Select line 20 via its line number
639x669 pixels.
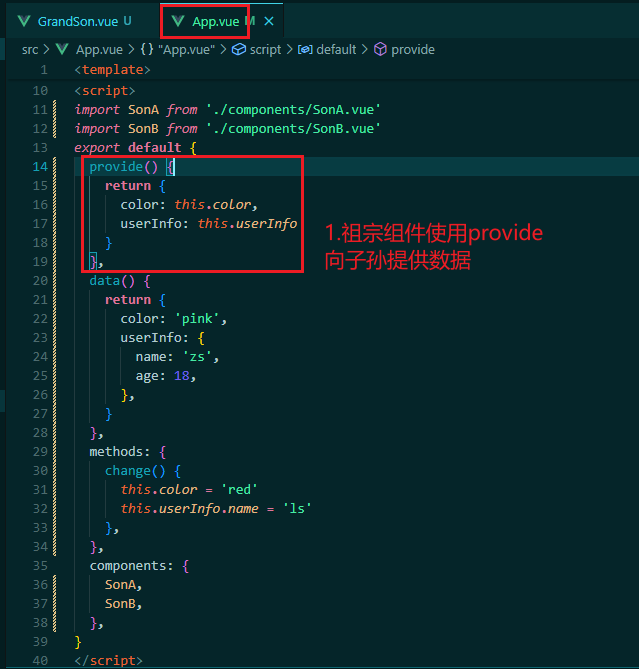(40, 281)
